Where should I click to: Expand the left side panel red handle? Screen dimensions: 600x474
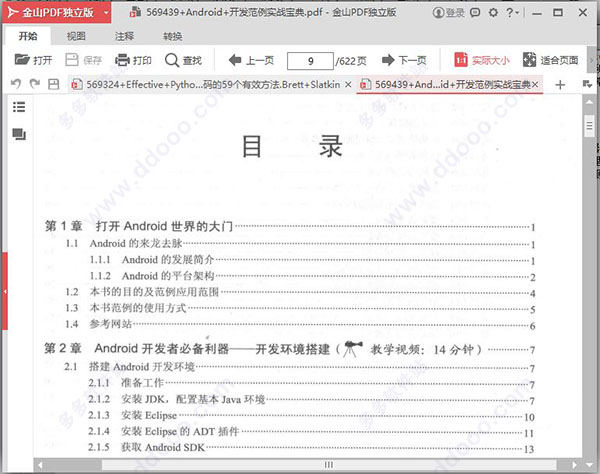5,291
